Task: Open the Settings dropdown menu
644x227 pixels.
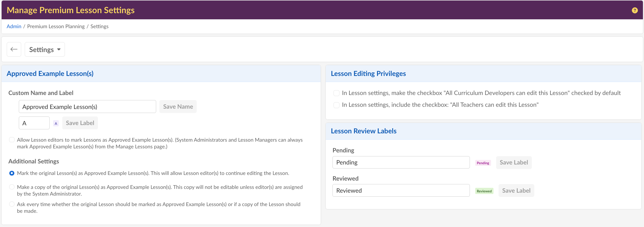Action: coord(45,49)
